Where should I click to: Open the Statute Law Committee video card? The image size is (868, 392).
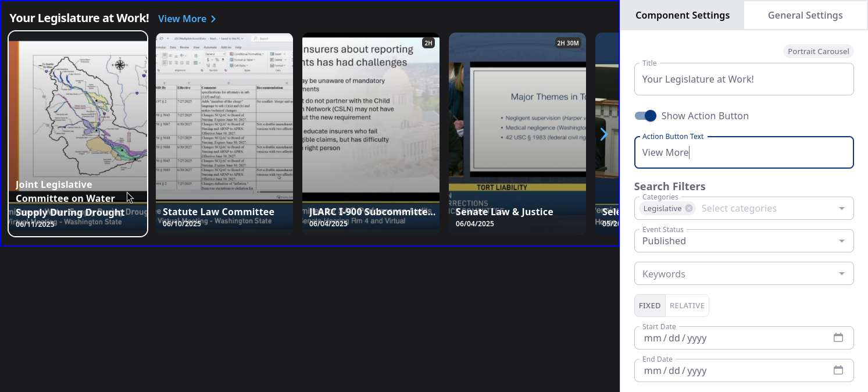tap(224, 134)
